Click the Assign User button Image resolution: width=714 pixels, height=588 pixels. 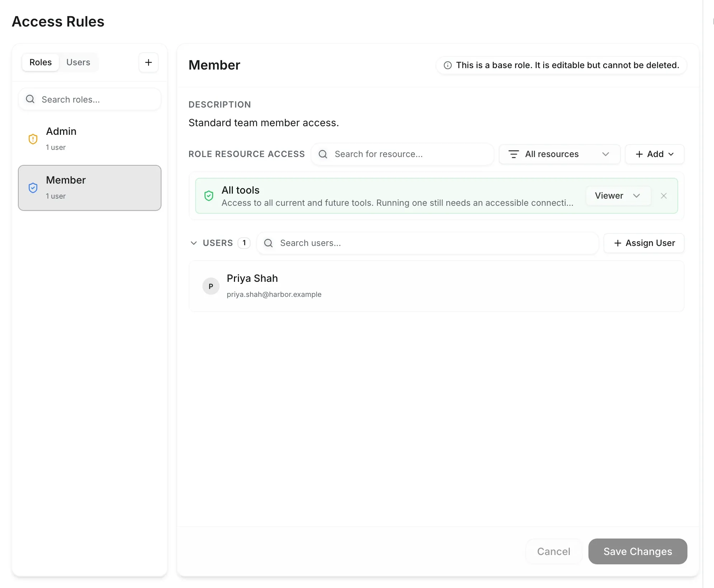tap(644, 243)
